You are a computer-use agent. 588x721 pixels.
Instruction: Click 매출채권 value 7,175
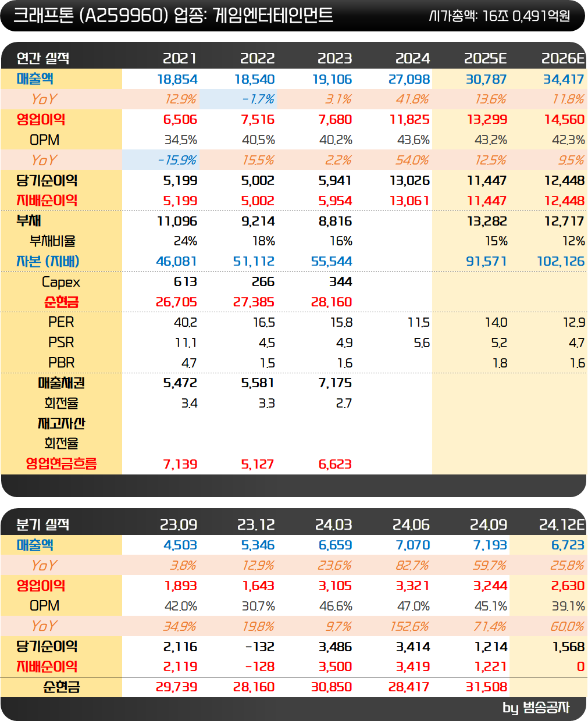(335, 383)
